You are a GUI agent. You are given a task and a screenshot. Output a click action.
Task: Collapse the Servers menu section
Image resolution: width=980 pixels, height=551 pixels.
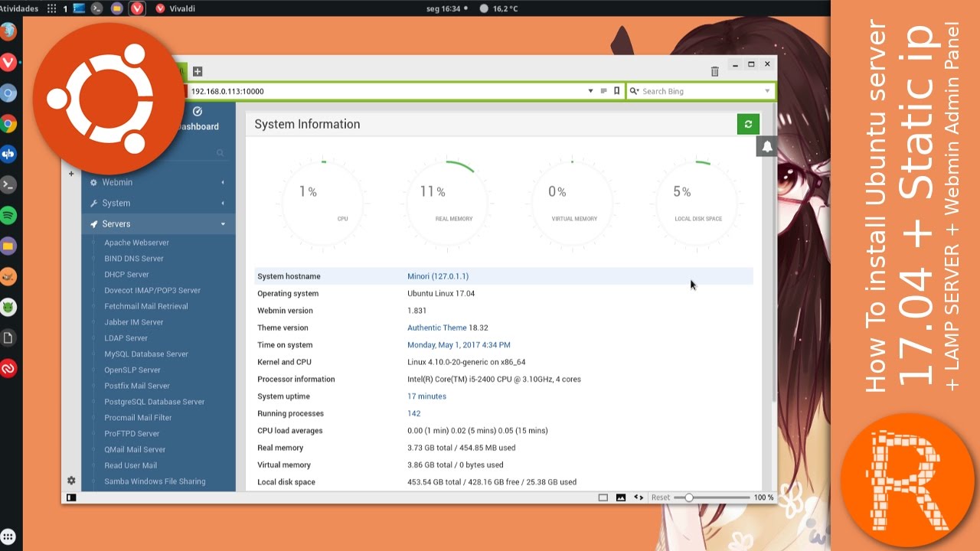click(158, 223)
